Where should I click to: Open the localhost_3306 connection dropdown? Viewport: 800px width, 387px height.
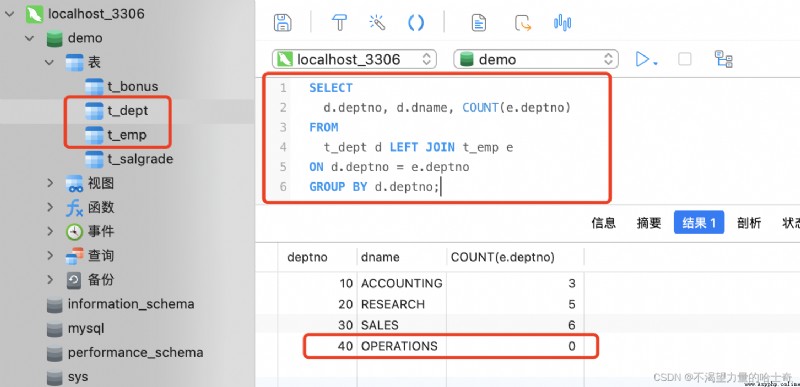click(355, 60)
